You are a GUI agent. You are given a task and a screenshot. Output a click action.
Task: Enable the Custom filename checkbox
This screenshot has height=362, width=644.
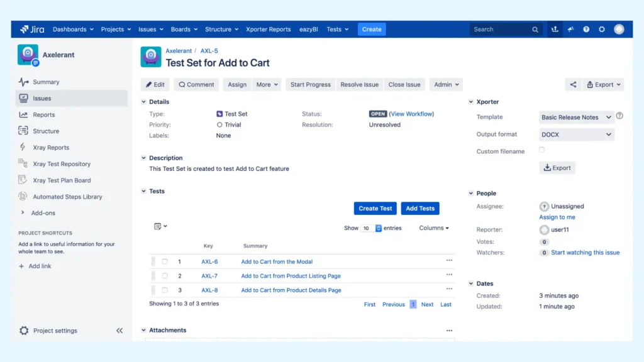[x=541, y=150]
